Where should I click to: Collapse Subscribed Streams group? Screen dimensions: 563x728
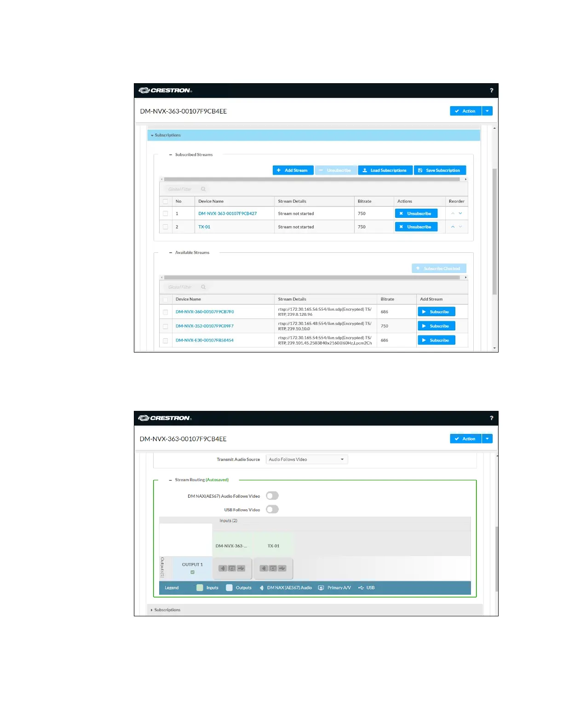(171, 155)
